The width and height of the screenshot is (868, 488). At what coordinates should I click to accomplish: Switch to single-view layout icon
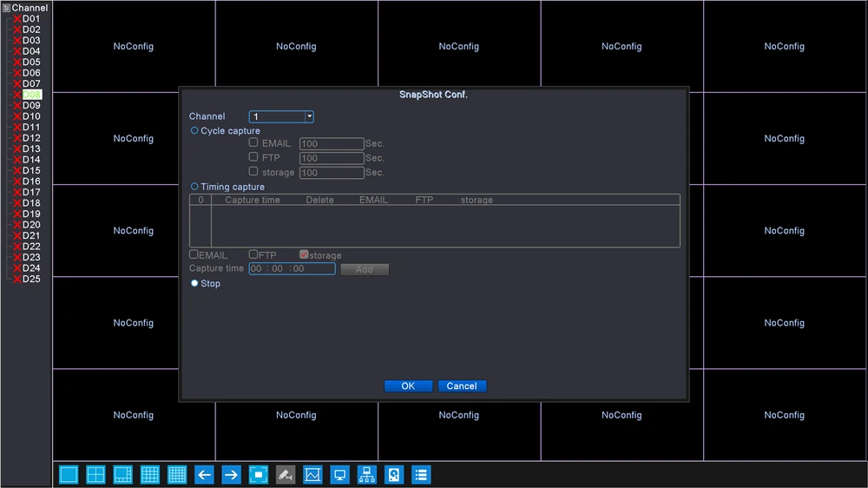pyautogui.click(x=69, y=475)
